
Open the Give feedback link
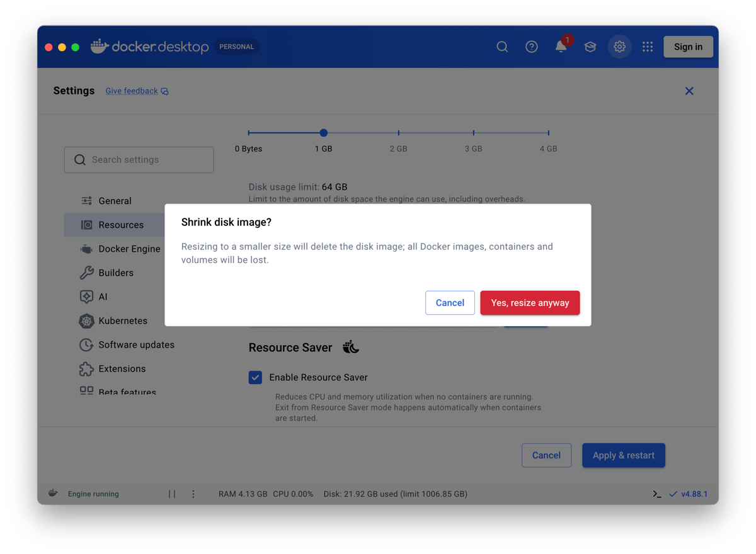click(x=132, y=91)
